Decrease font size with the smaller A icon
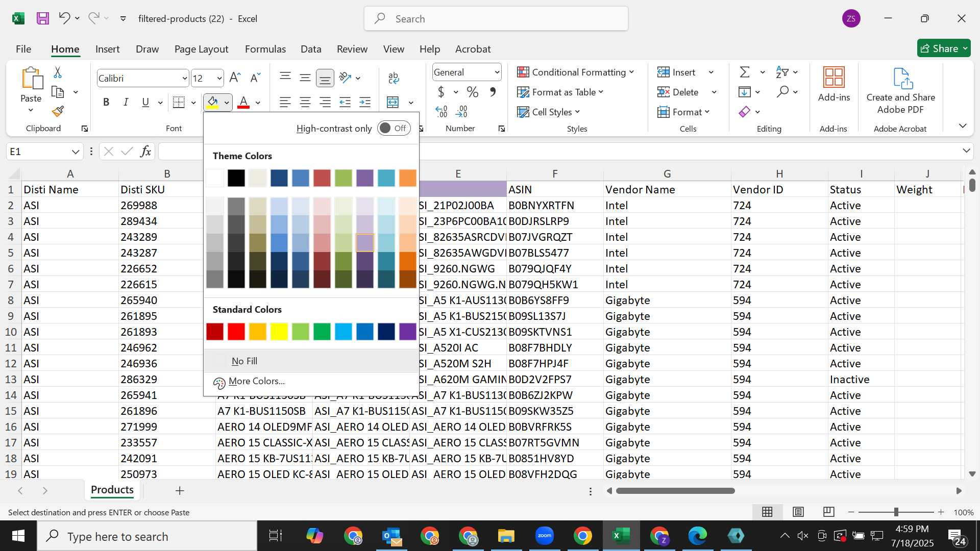This screenshot has height=551, width=980. click(x=255, y=78)
